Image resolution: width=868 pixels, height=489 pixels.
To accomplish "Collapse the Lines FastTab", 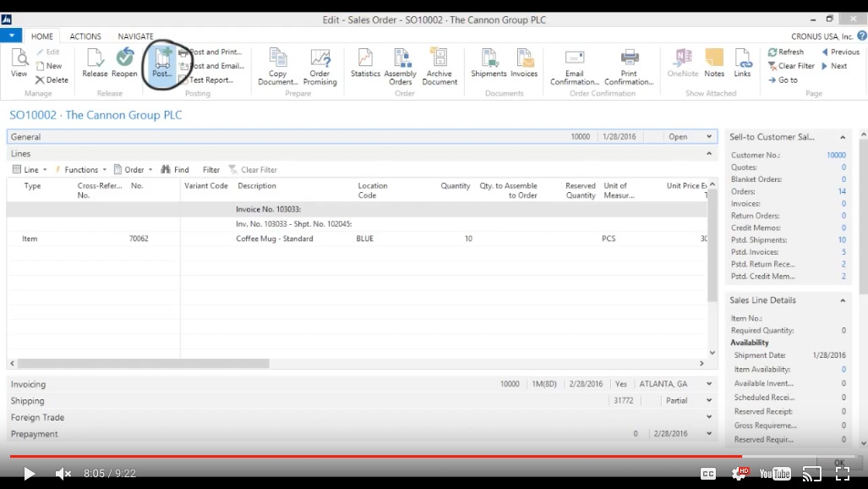I will [x=709, y=154].
